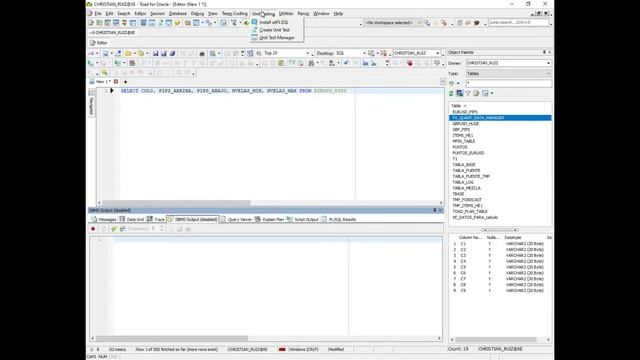
Task: Open the Utilities menu
Action: pyautogui.click(x=286, y=13)
